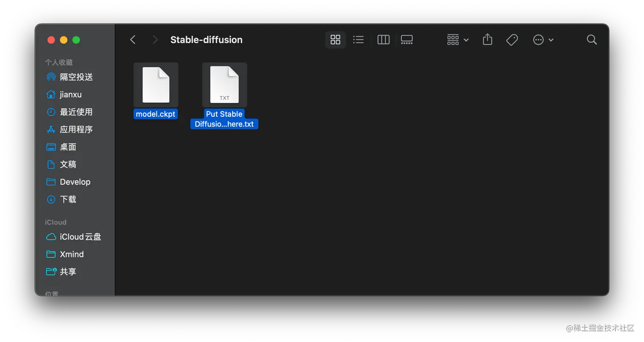Image resolution: width=644 pixels, height=342 pixels.
Task: Open 隔空投送 in the sidebar
Action: [76, 77]
